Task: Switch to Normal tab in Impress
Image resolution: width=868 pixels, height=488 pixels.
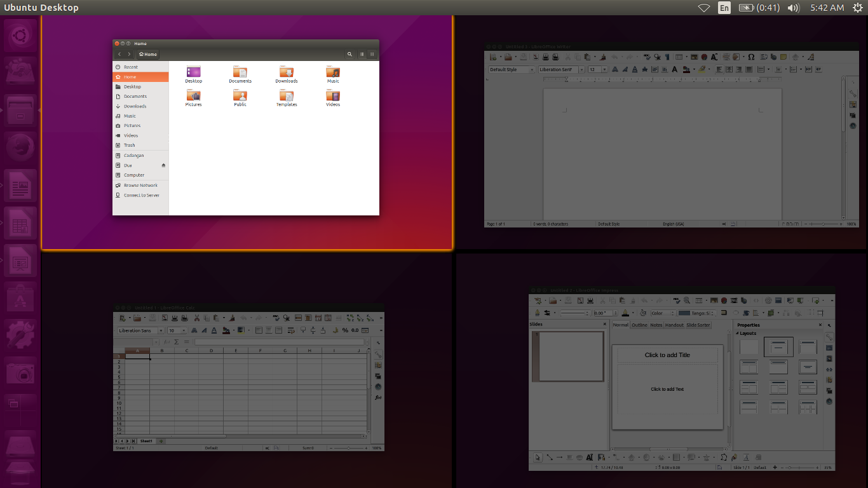Action: 620,325
